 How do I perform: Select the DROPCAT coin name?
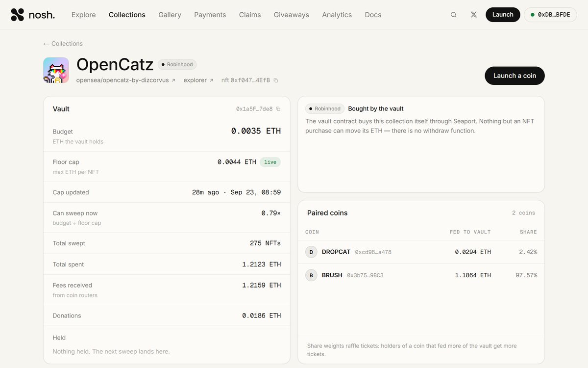click(x=336, y=252)
